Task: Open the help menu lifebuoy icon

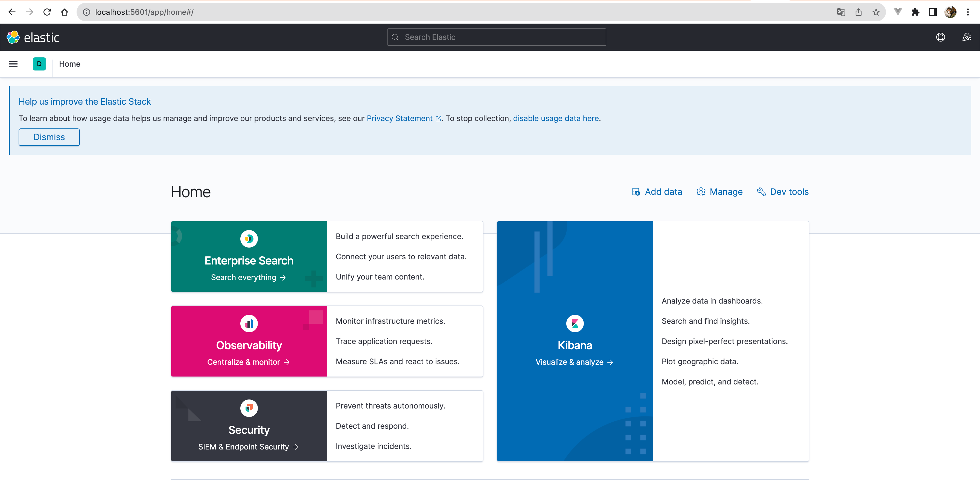Action: tap(940, 37)
